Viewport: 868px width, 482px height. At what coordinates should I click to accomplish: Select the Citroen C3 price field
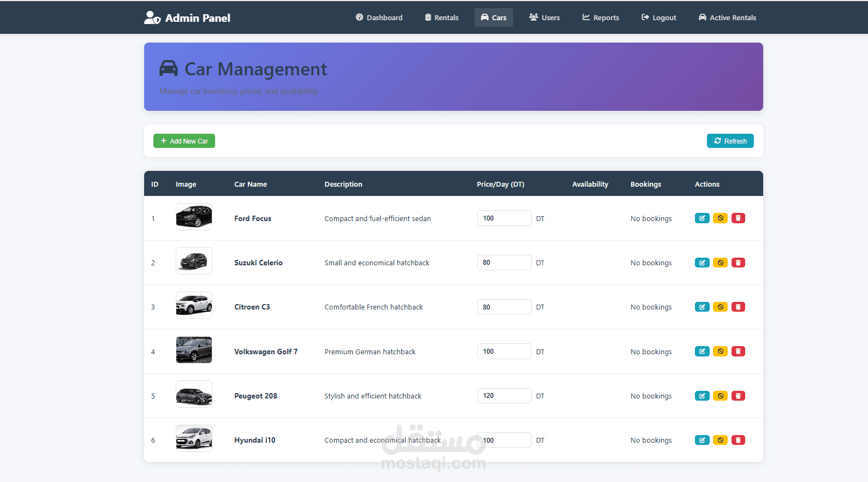point(504,307)
